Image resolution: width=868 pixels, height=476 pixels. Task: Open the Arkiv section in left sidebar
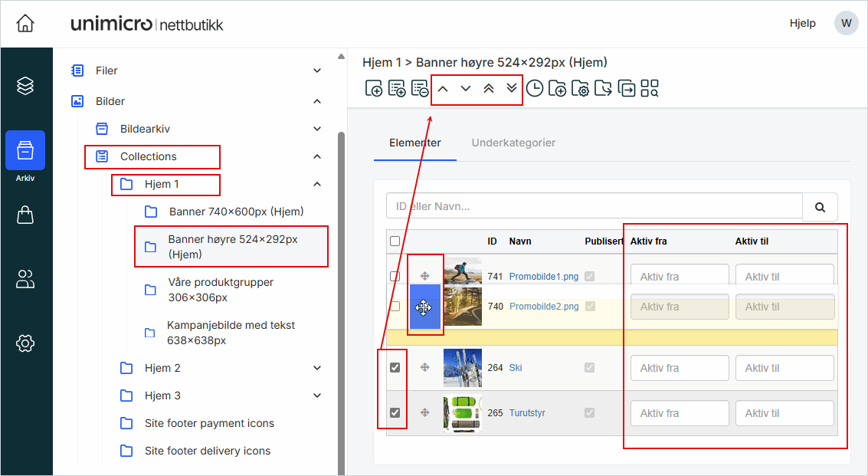25,150
